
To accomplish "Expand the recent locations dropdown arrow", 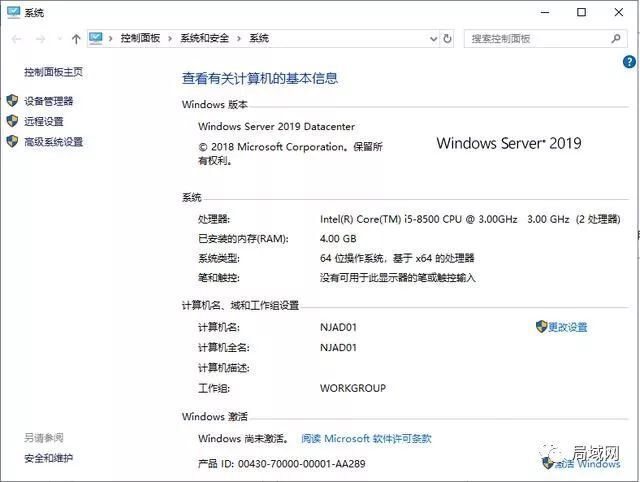I will [x=58, y=39].
